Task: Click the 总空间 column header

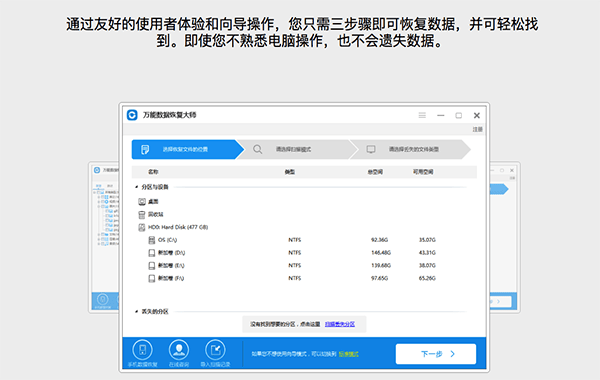Action: point(375,172)
